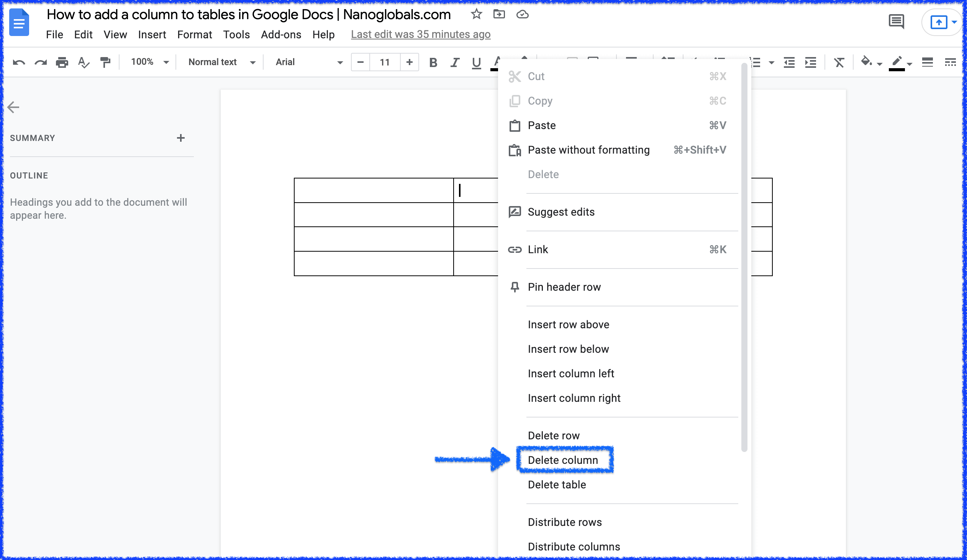Click the Bold formatting icon
The width and height of the screenshot is (967, 560).
[433, 62]
